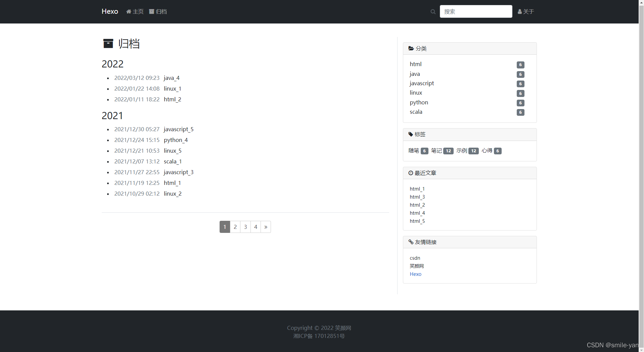Open the linux_2 post
Image resolution: width=644 pixels, height=352 pixels.
[173, 194]
